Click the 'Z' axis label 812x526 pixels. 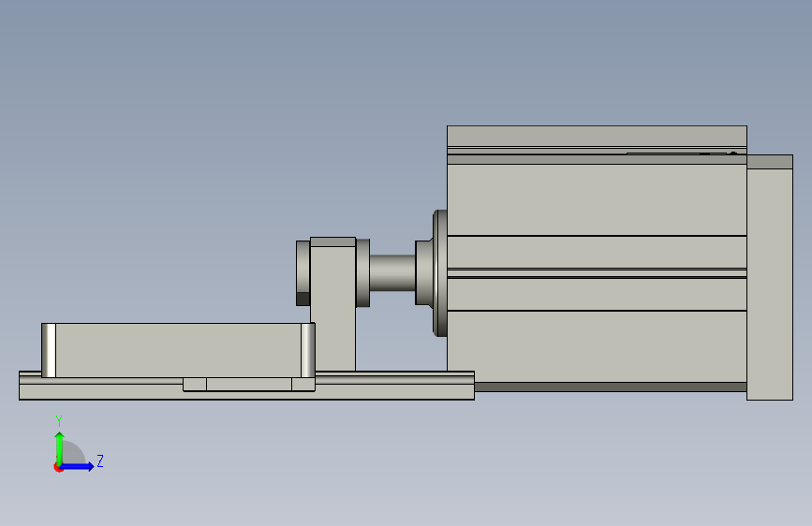[100, 460]
